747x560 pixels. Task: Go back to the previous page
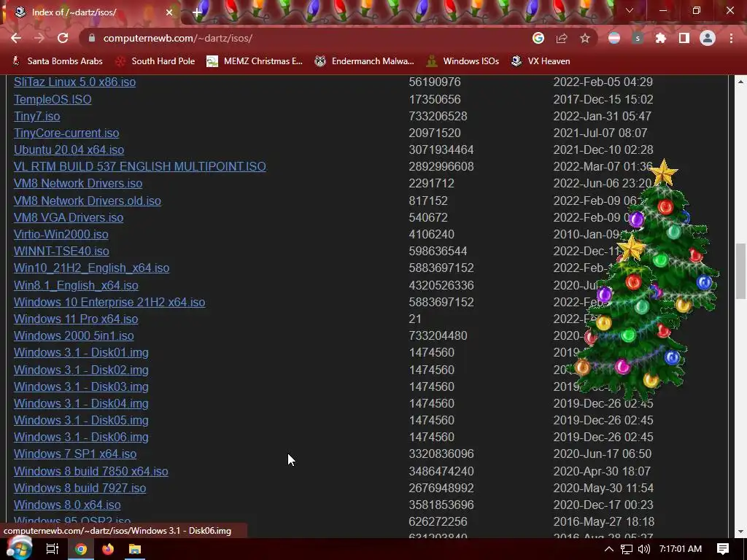tap(16, 38)
